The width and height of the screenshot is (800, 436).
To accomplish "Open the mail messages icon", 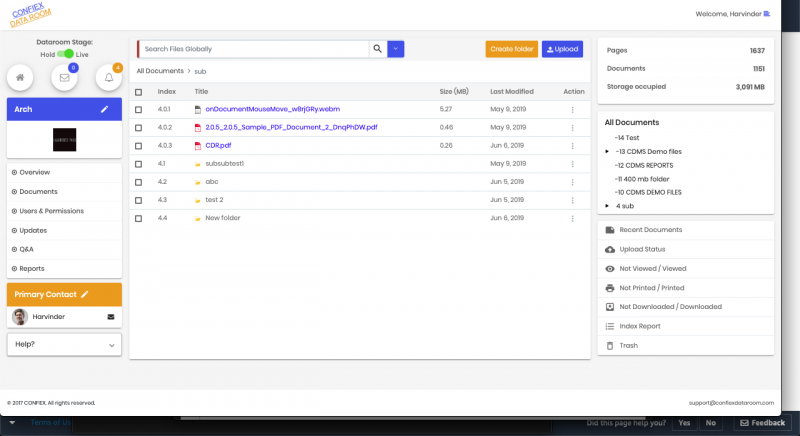I will click(64, 77).
